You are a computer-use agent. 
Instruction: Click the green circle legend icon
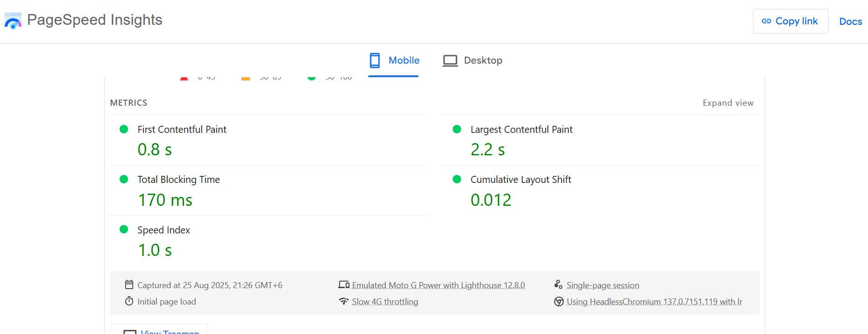312,78
